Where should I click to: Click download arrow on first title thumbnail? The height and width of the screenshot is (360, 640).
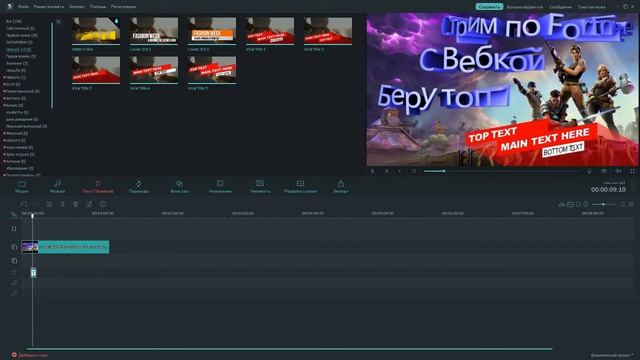point(116,21)
